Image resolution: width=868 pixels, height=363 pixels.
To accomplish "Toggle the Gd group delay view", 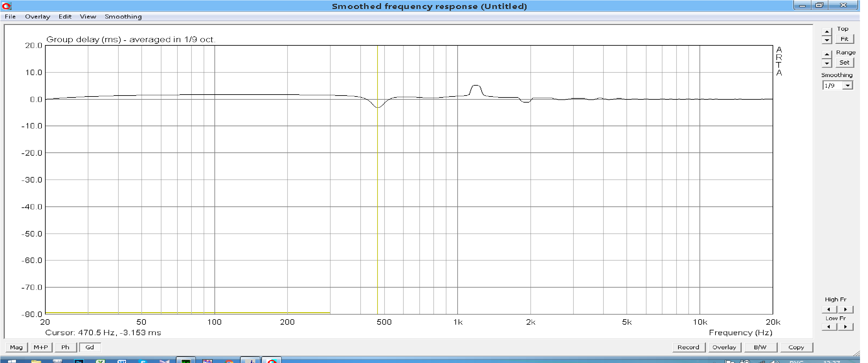I will (90, 347).
